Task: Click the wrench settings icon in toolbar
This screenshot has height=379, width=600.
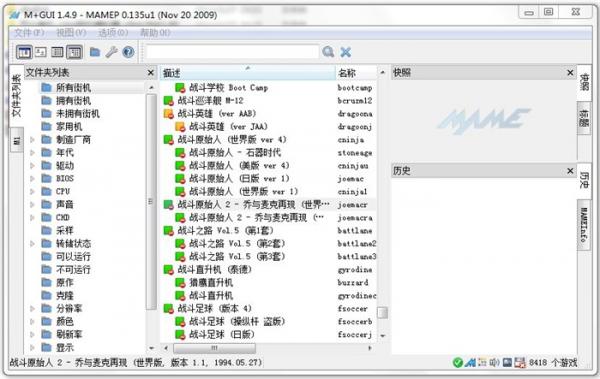Action: (111, 52)
